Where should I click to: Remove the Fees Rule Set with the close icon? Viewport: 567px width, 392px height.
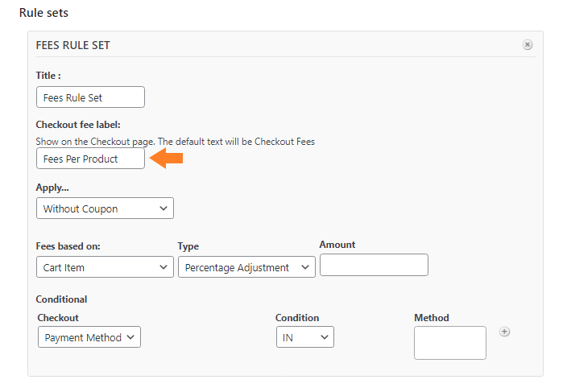(528, 45)
